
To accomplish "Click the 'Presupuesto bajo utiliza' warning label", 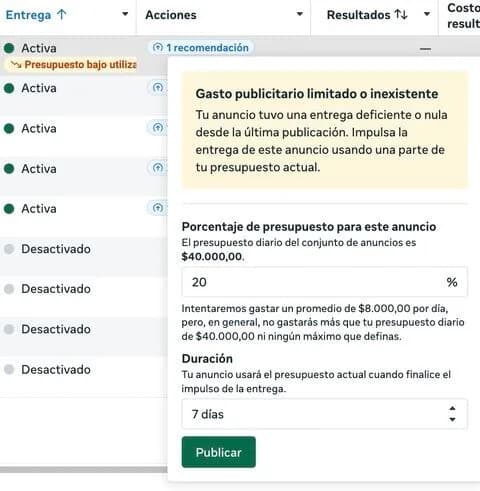I will pyautogui.click(x=80, y=64).
